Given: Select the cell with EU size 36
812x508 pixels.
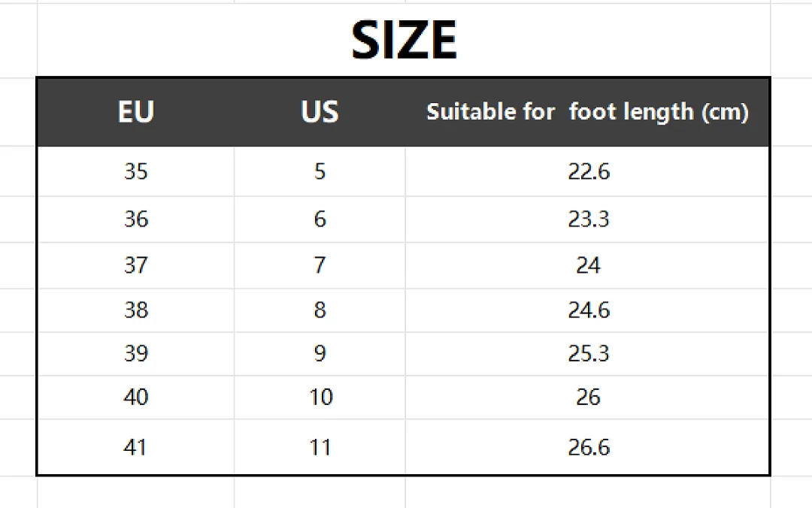Looking at the screenshot, I should click(135, 219).
